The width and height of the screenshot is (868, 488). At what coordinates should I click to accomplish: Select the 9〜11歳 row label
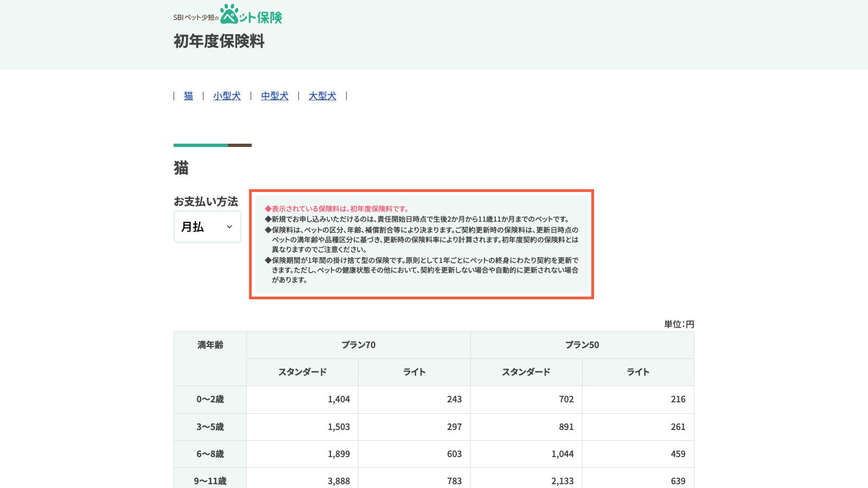pyautogui.click(x=210, y=481)
